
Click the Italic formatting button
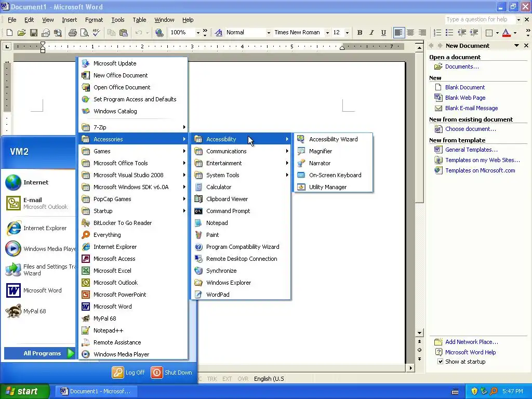tap(371, 33)
